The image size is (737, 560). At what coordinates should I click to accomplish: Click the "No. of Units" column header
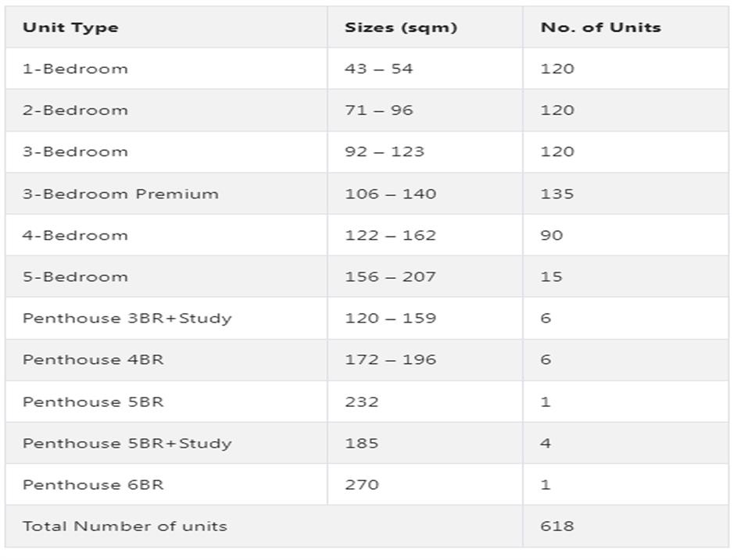coord(600,27)
